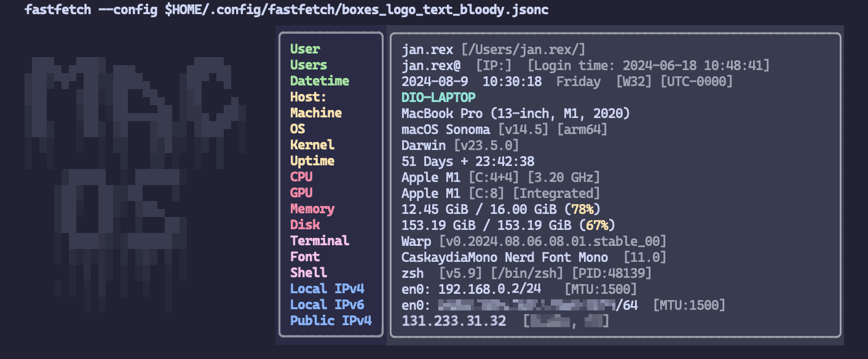The image size is (868, 359).
Task: Click the 'Local IPv6' label
Action: coord(327,305)
